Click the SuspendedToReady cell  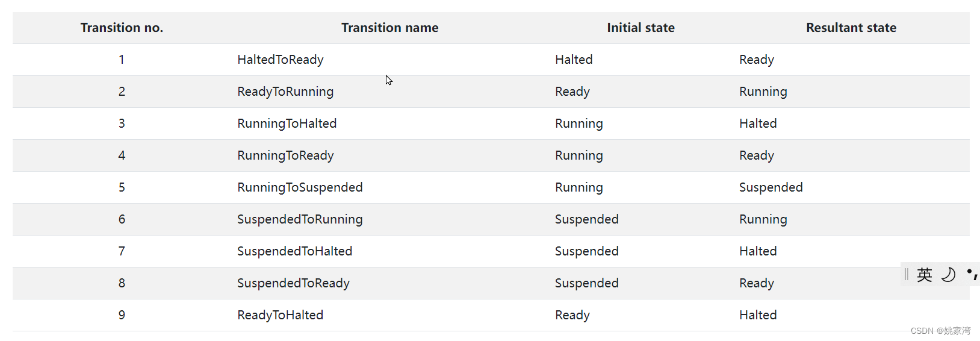(293, 283)
